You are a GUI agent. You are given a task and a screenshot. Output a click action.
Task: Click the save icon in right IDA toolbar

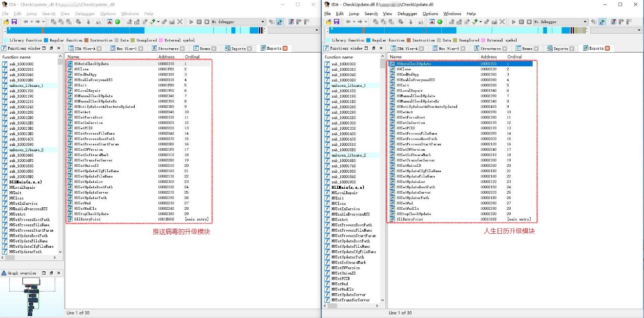click(336, 22)
